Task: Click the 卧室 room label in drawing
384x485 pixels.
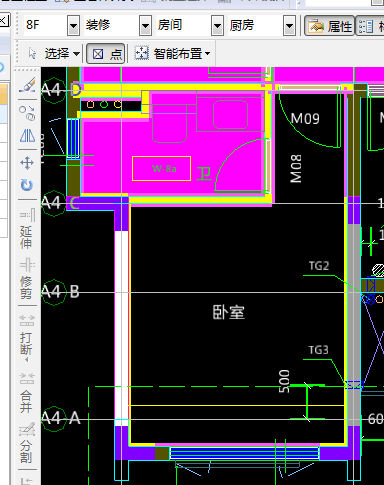Action: (x=229, y=312)
